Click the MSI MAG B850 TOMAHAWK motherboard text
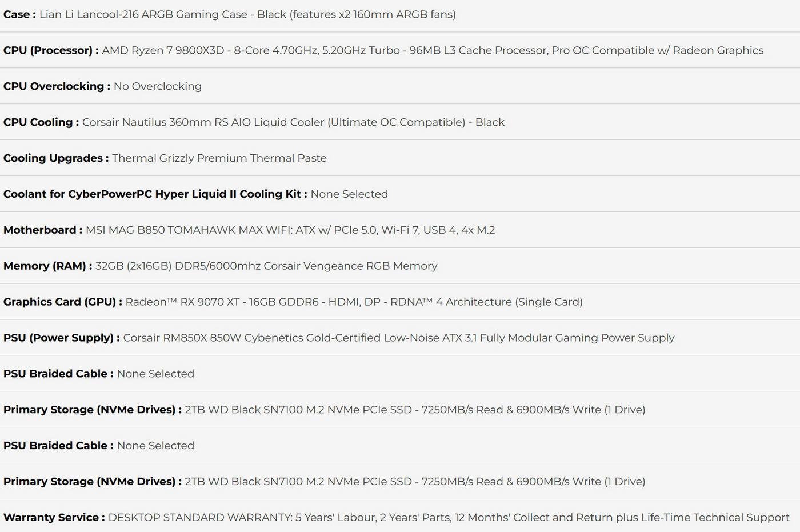The width and height of the screenshot is (800, 532). pos(290,230)
